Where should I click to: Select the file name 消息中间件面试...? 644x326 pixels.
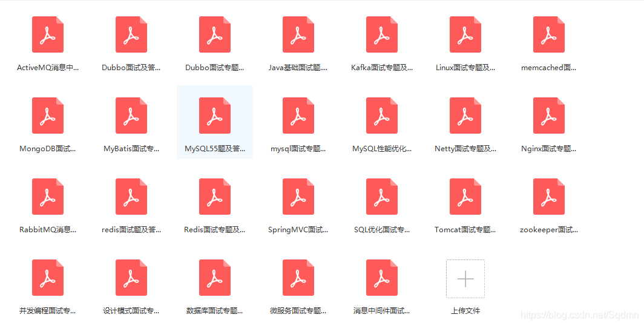pyautogui.click(x=381, y=311)
